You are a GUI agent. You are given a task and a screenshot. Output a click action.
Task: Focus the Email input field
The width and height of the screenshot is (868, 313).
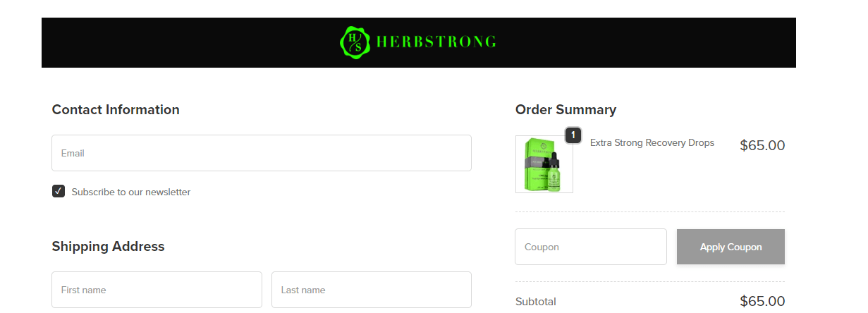pos(262,153)
